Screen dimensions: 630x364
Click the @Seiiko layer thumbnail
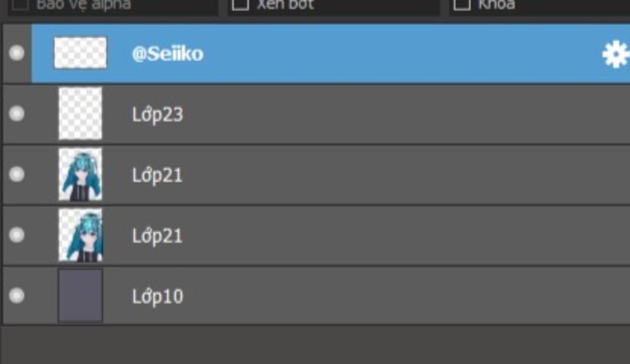click(81, 53)
